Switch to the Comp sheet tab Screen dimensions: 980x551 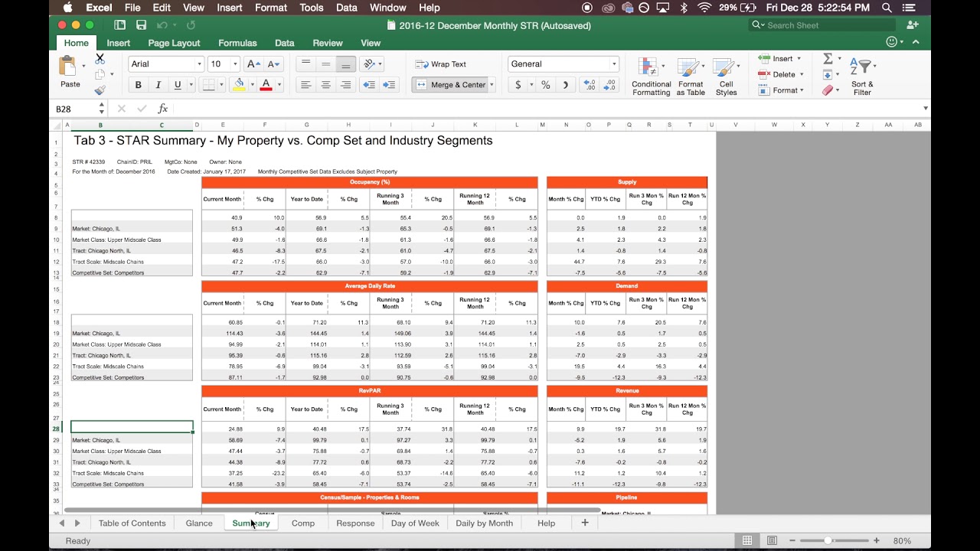coord(303,523)
